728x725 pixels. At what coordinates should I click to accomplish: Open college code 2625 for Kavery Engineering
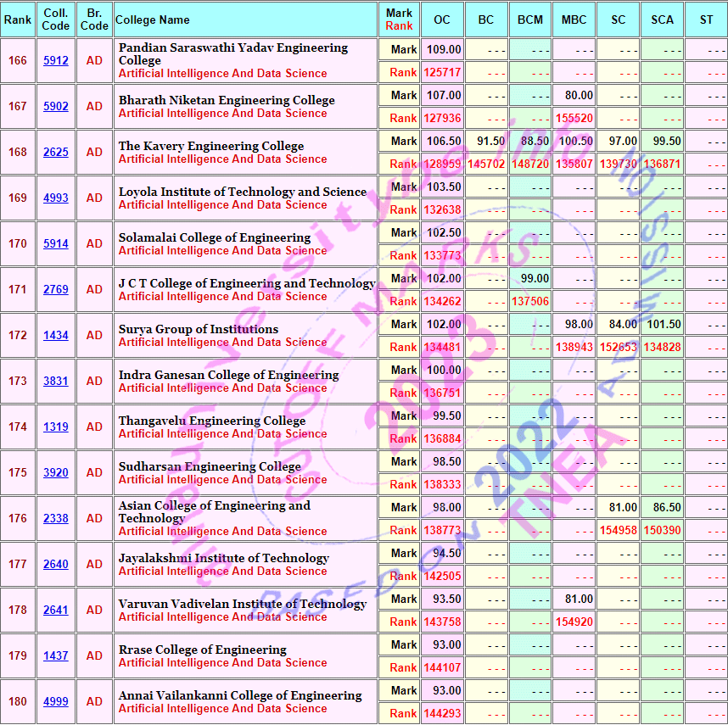coord(56,153)
